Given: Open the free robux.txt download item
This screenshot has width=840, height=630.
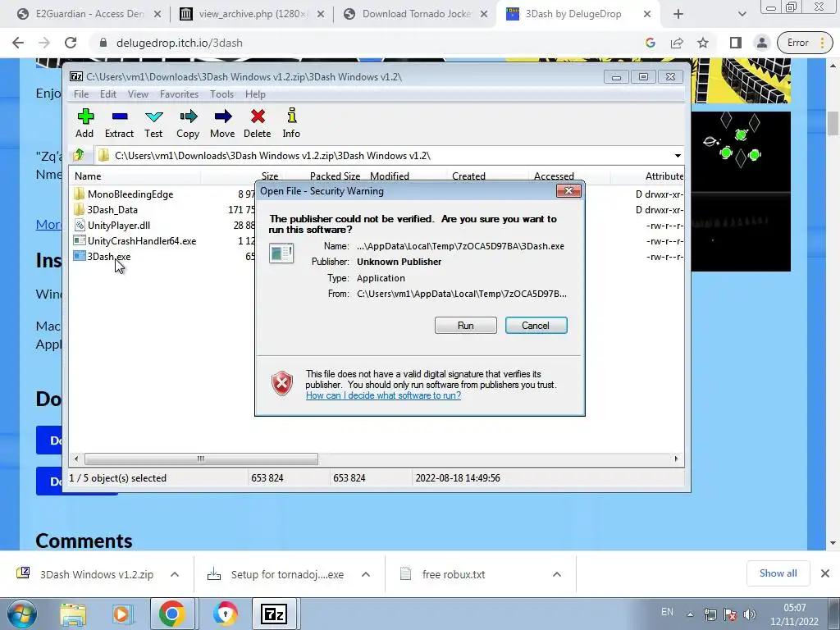Looking at the screenshot, I should point(454,574).
